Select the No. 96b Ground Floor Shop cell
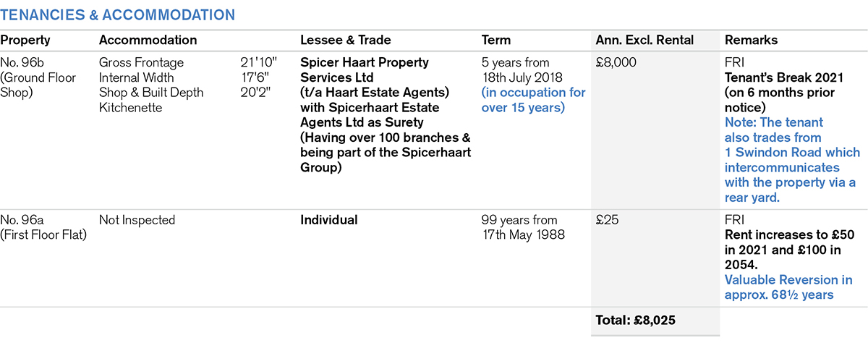The height and width of the screenshot is (343, 868). [x=38, y=77]
